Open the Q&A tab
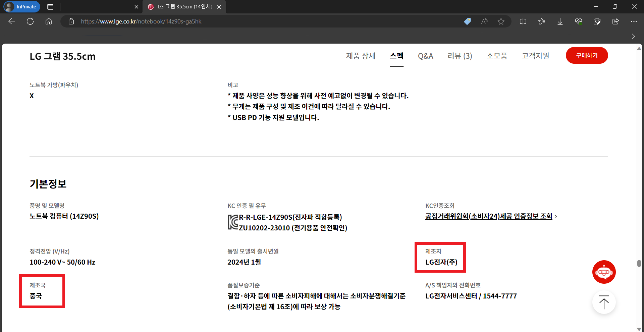644x332 pixels. 425,56
